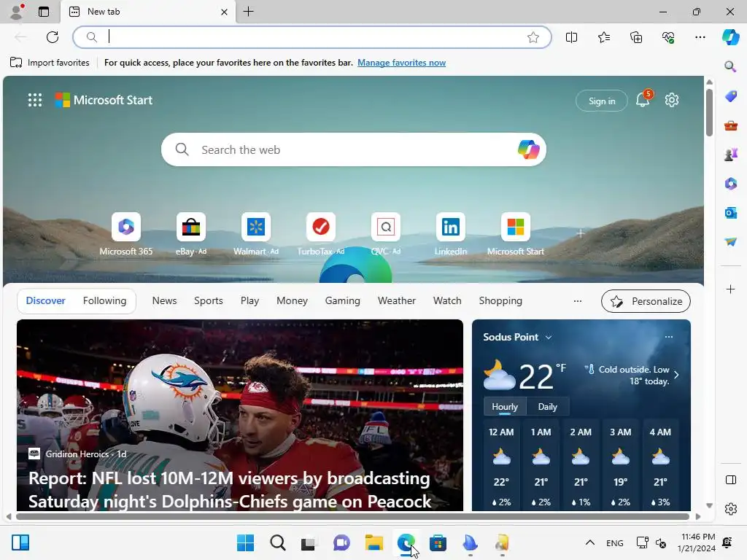Viewport: 747px width, 560px height.
Task: Open the Watch feed tab
Action: pyautogui.click(x=447, y=300)
